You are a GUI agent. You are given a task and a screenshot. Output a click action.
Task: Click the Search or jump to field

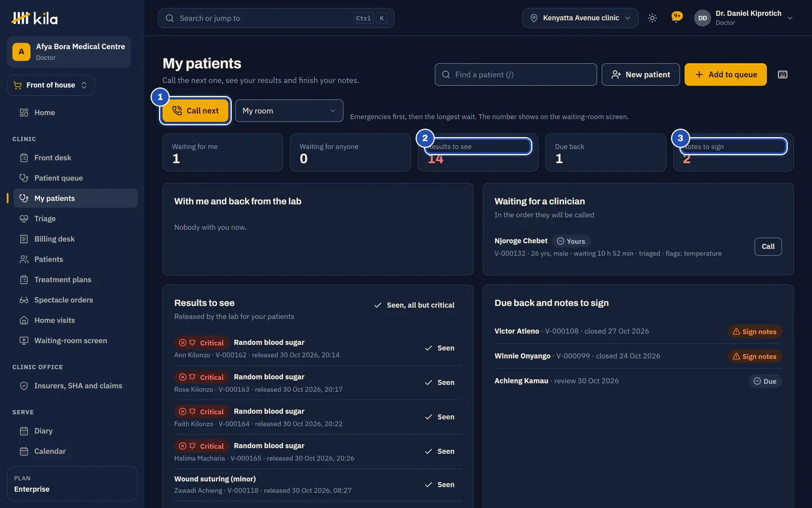pos(276,18)
